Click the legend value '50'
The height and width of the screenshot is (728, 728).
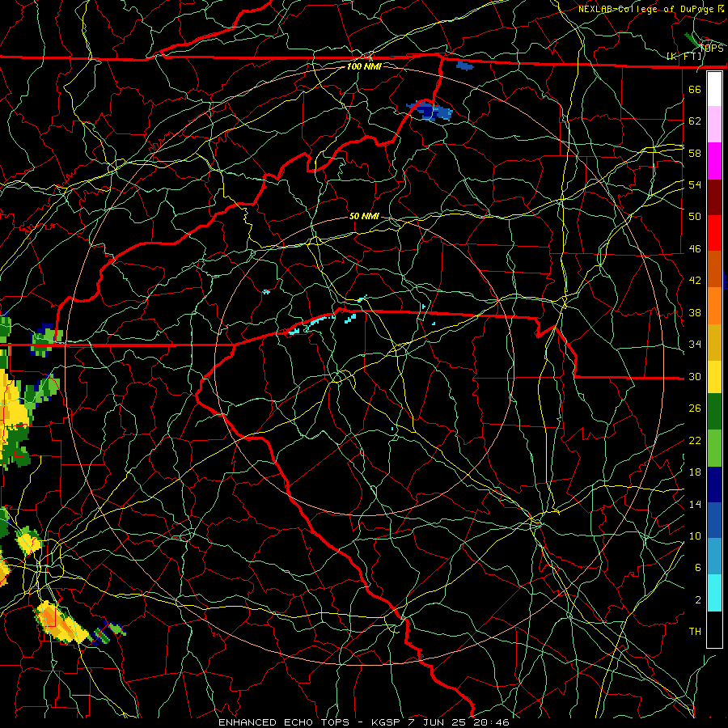click(x=695, y=217)
